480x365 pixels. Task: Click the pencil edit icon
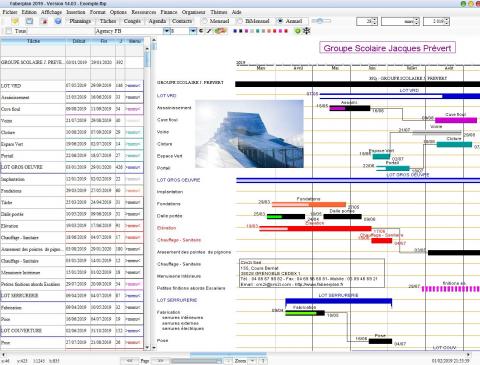click(x=209, y=31)
